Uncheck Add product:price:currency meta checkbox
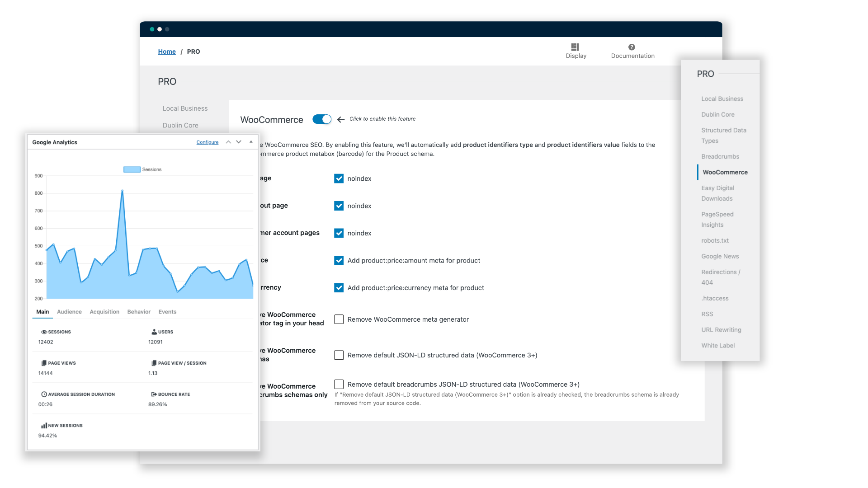The height and width of the screenshot is (488, 868). [x=339, y=288]
